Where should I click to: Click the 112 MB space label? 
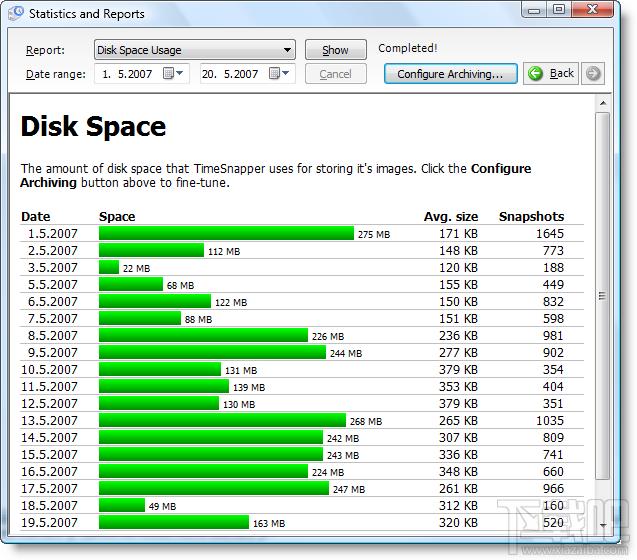(x=224, y=252)
